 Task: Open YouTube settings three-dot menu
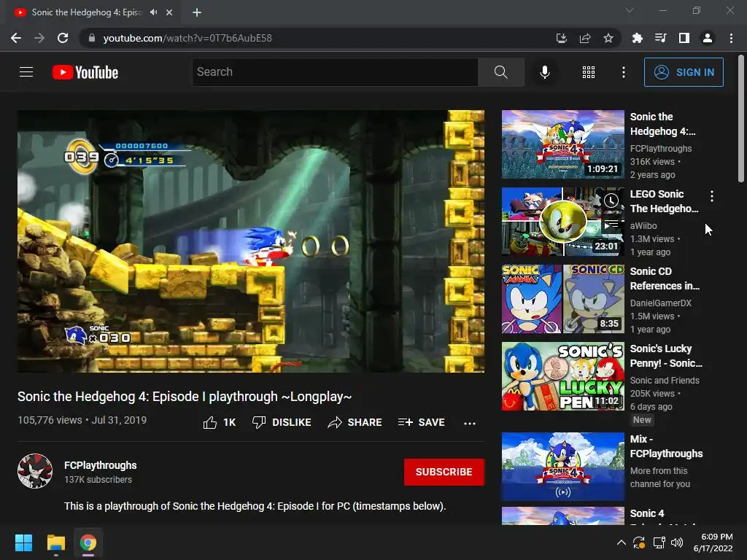point(623,72)
